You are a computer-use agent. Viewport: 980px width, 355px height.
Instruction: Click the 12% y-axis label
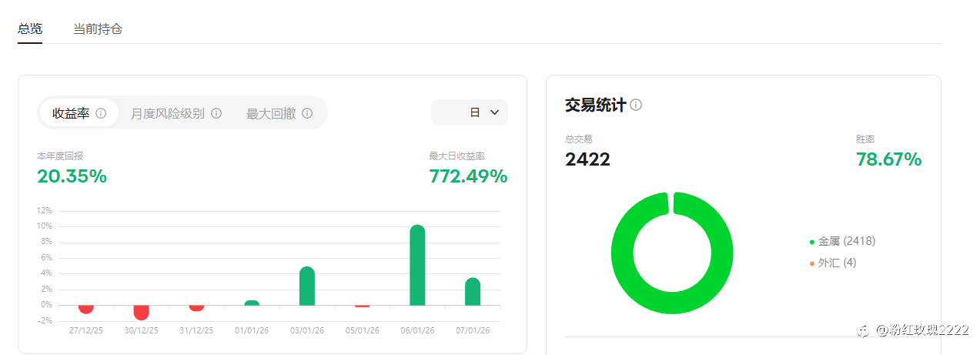tap(44, 210)
